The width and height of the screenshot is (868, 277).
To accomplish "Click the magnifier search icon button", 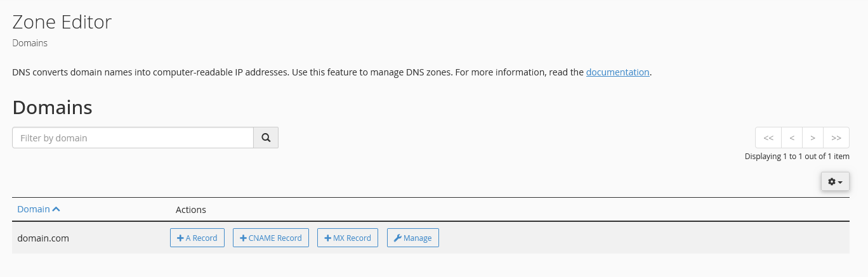I will [266, 138].
